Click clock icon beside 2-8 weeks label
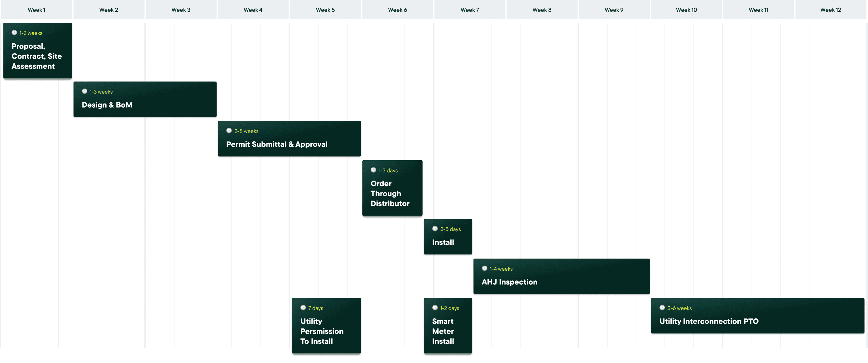 tap(229, 131)
